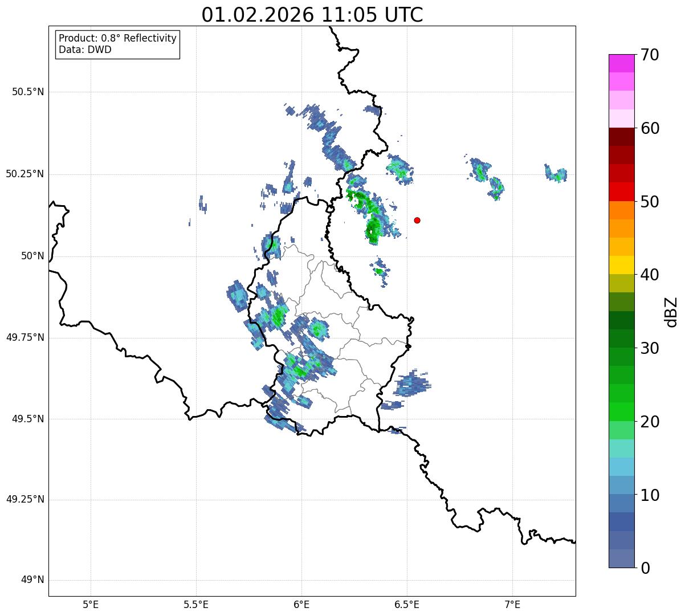Click the bright green 20 dBZ colorbar segment
This screenshot has width=685, height=616.
pyautogui.click(x=622, y=411)
